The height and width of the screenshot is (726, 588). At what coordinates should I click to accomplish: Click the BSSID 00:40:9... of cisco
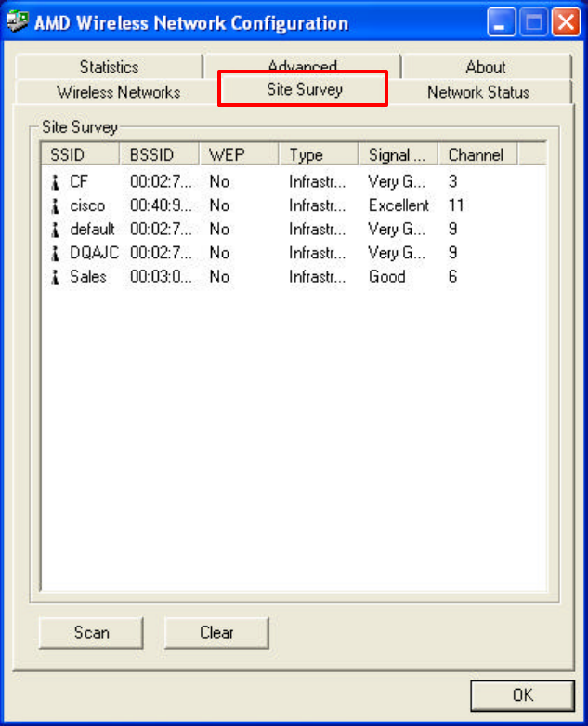161,205
